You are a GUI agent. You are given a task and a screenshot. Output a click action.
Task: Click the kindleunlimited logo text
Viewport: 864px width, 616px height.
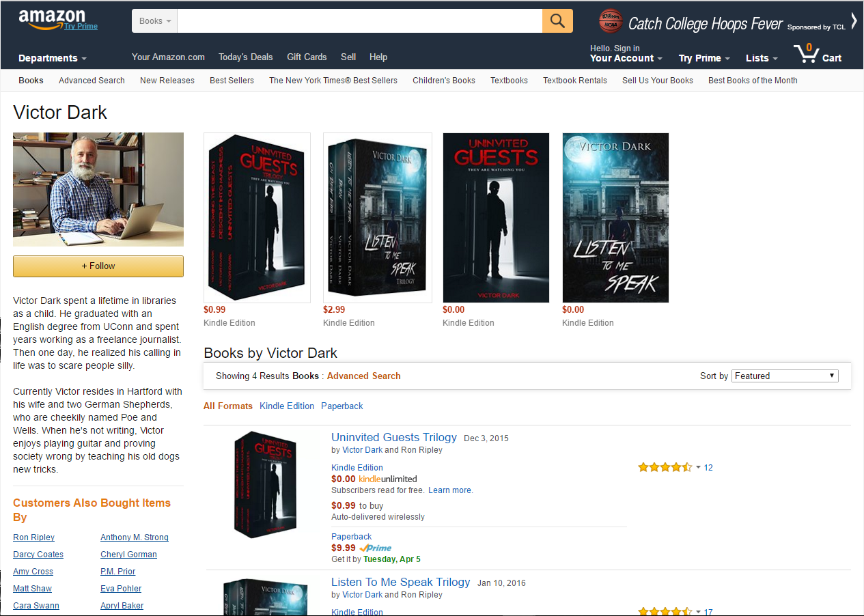[x=388, y=479]
